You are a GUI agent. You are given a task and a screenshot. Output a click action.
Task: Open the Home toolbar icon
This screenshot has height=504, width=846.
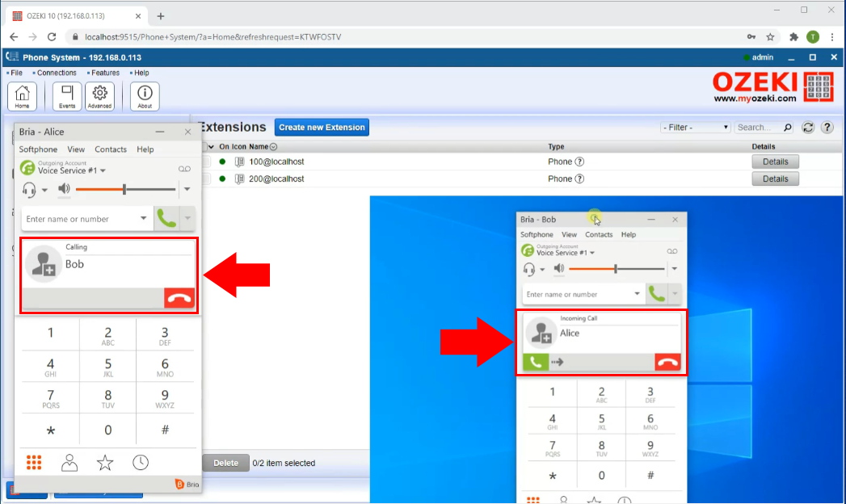(22, 96)
